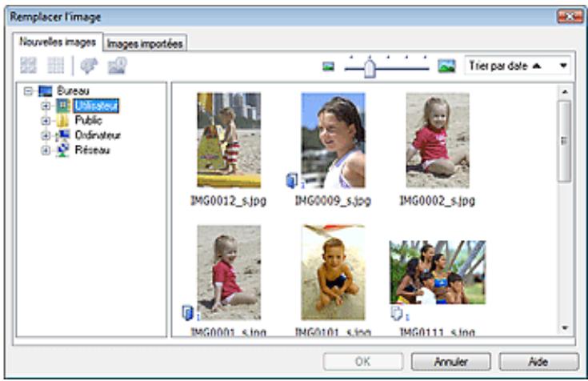Collapse the Bureau tree node

coord(29,91)
